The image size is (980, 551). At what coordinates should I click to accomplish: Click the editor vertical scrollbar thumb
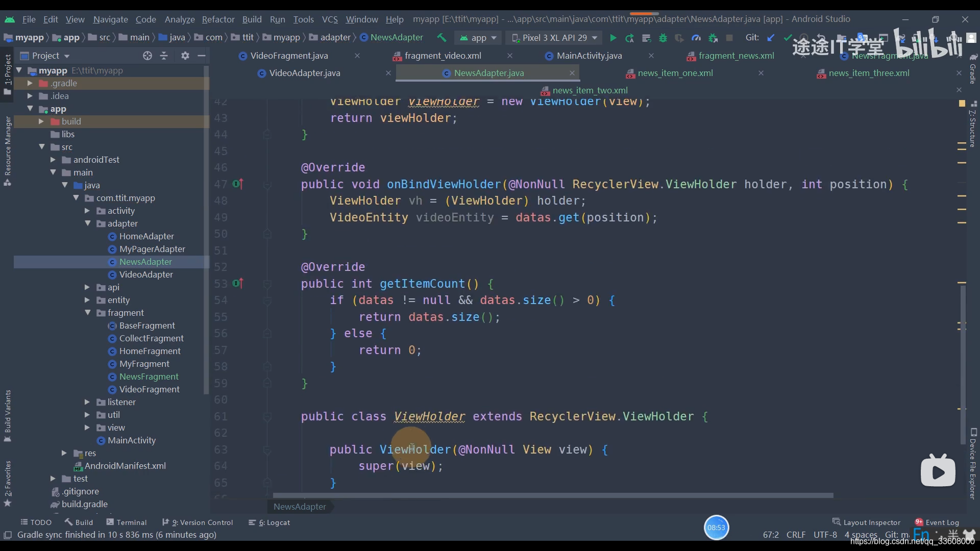963,365
